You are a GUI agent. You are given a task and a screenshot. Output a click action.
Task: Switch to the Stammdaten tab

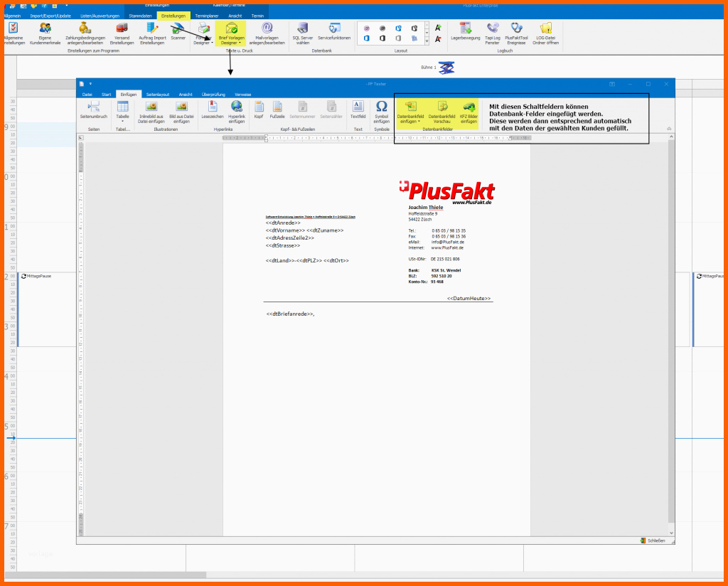141,15
